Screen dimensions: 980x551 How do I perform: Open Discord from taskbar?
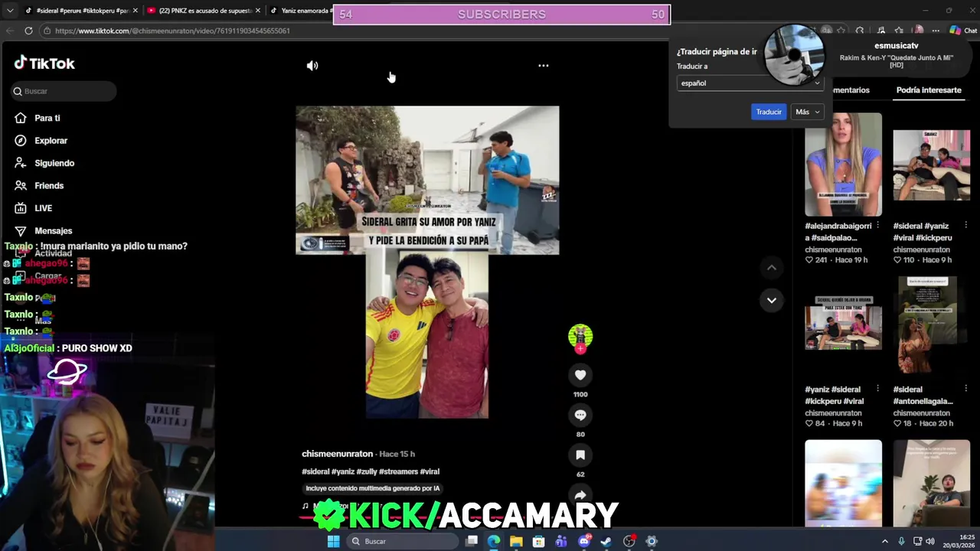tap(584, 541)
